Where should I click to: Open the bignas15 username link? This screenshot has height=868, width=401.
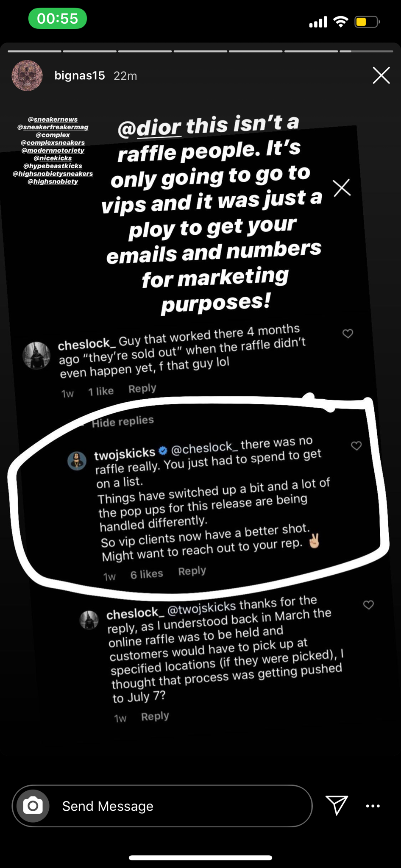click(x=80, y=76)
